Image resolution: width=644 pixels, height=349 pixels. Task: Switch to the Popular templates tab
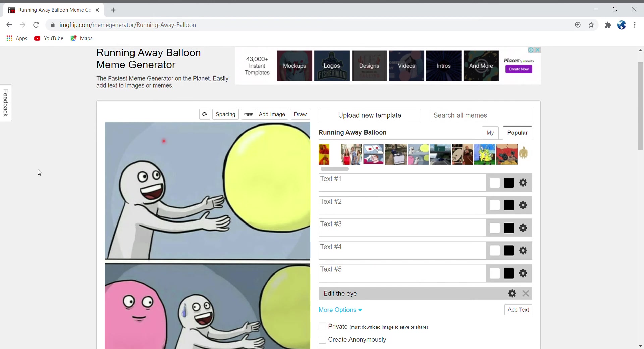[x=517, y=133]
